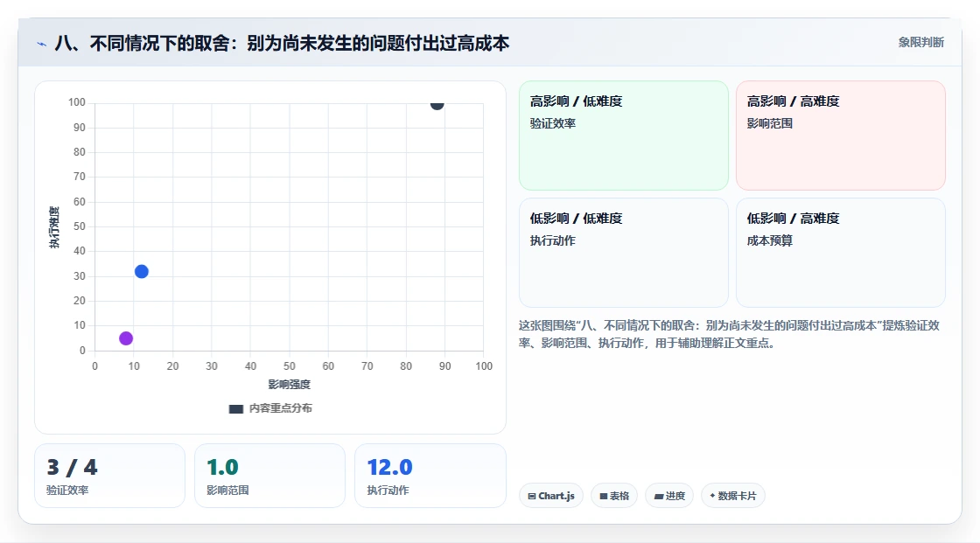Click the description paragraph starting with 这张图围绕
The image size is (980, 543).
(x=730, y=334)
